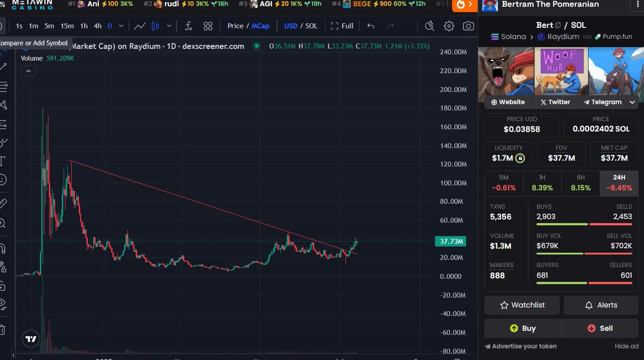Select the D daily timeframe

coord(110,26)
